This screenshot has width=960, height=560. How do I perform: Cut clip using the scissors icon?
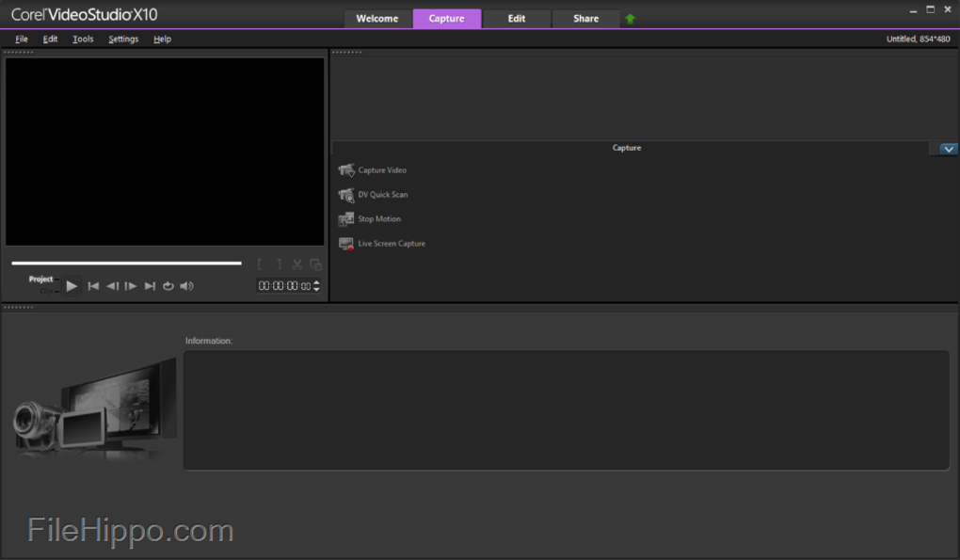click(296, 264)
